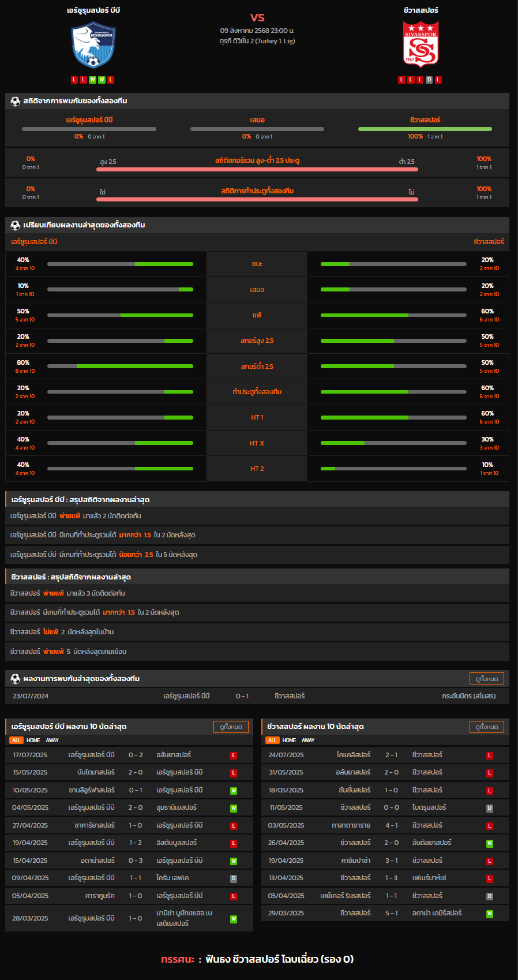The image size is (518, 980).
Task: Click the 4 - 1 score on 03/05/2025
Action: pyautogui.click(x=392, y=825)
